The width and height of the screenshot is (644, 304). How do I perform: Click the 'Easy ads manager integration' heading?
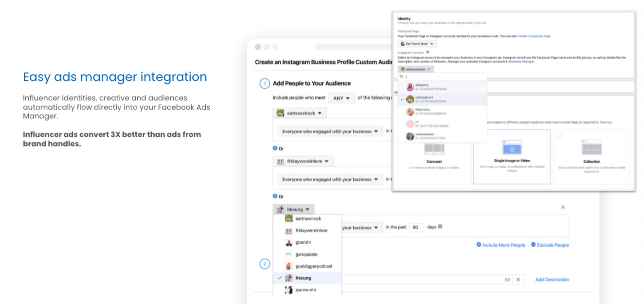[115, 77]
